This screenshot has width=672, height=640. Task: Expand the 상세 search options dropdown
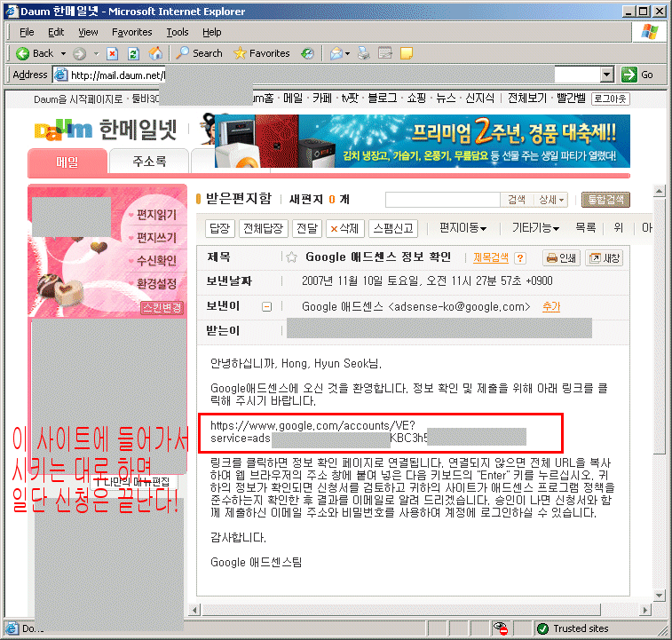pos(551,200)
